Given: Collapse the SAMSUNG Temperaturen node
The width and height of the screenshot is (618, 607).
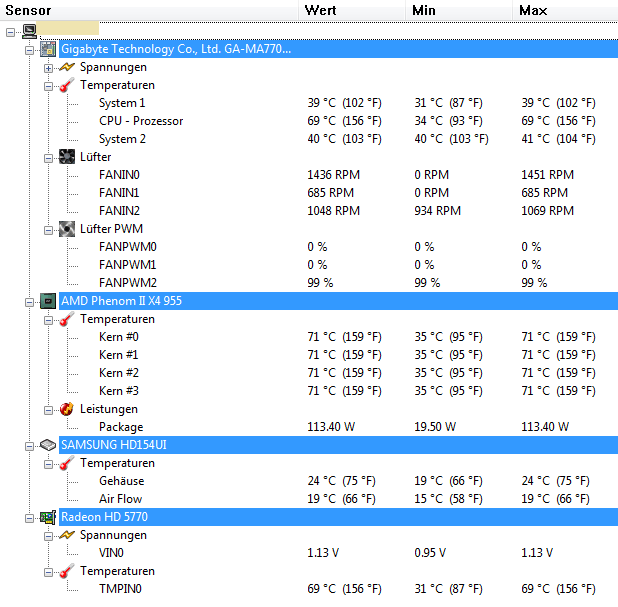Looking at the screenshot, I should pyautogui.click(x=48, y=464).
